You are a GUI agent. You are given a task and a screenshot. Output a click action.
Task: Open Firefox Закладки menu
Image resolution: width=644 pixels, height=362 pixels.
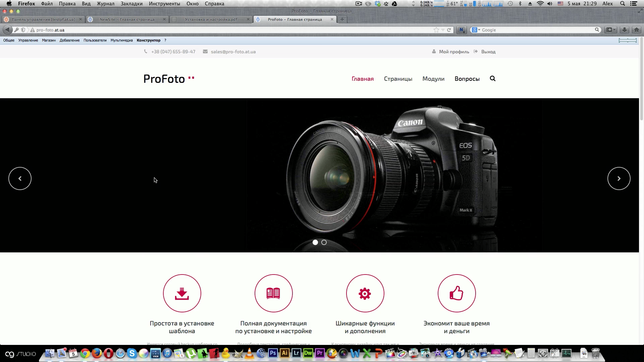tap(131, 4)
